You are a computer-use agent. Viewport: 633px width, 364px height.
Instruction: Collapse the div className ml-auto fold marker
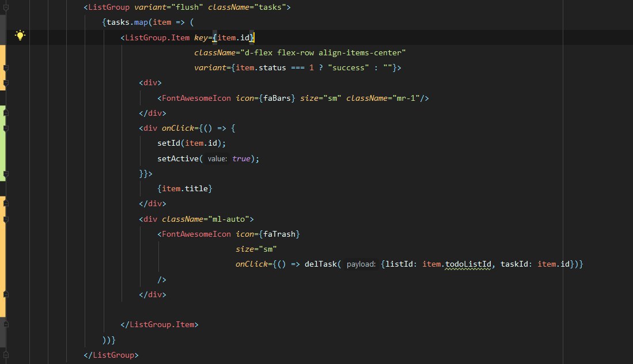pyautogui.click(x=6, y=219)
